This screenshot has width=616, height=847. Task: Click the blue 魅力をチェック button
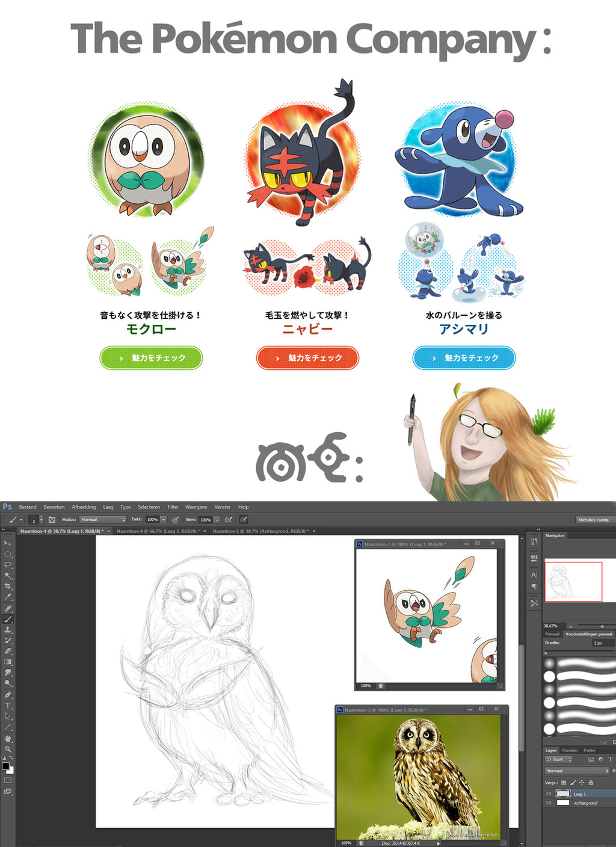click(464, 358)
